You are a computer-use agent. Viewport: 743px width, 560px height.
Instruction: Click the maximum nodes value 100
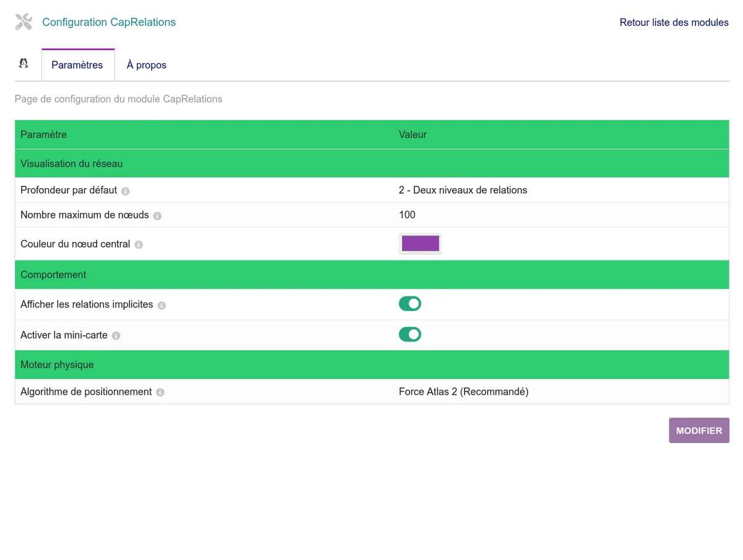(x=407, y=215)
